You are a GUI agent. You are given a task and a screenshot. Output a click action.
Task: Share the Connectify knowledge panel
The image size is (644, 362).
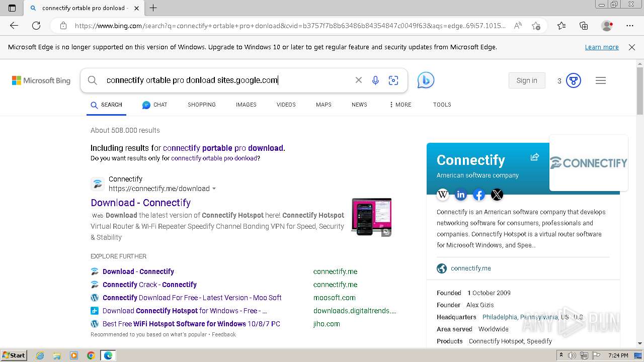[x=535, y=157]
